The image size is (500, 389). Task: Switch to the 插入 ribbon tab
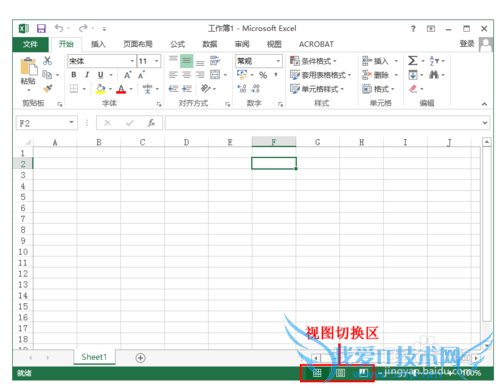(98, 44)
